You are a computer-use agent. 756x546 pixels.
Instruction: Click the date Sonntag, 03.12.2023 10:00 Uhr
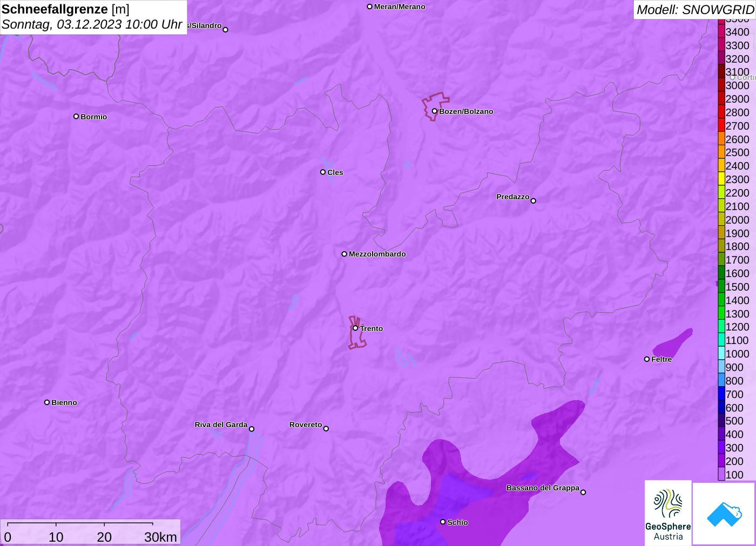(92, 24)
